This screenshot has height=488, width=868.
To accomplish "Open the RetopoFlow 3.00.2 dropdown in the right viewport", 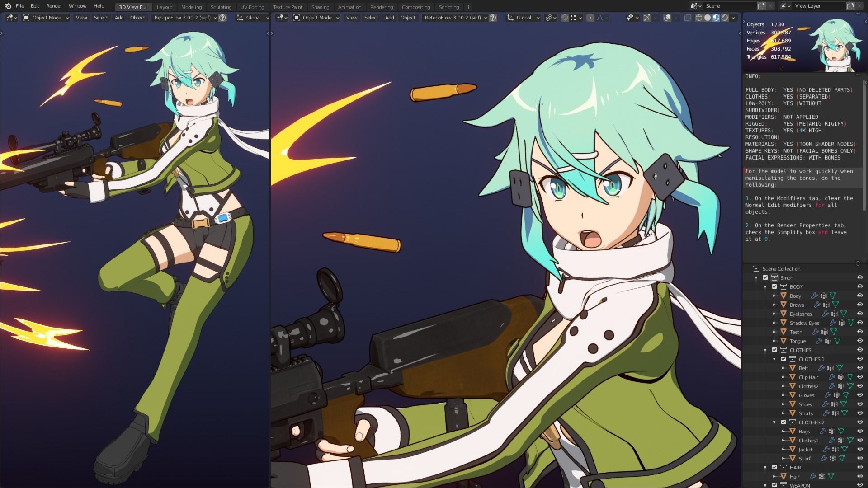I will pos(456,18).
